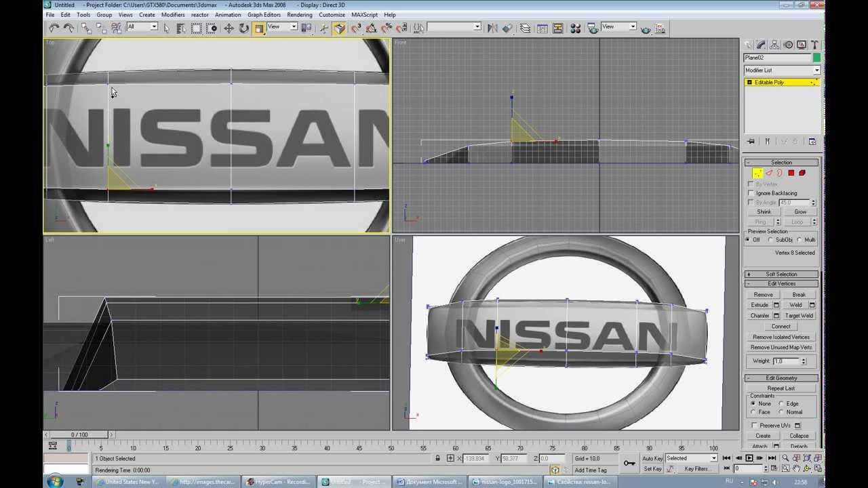Switch to Hierarchy command panel tab

tap(775, 45)
